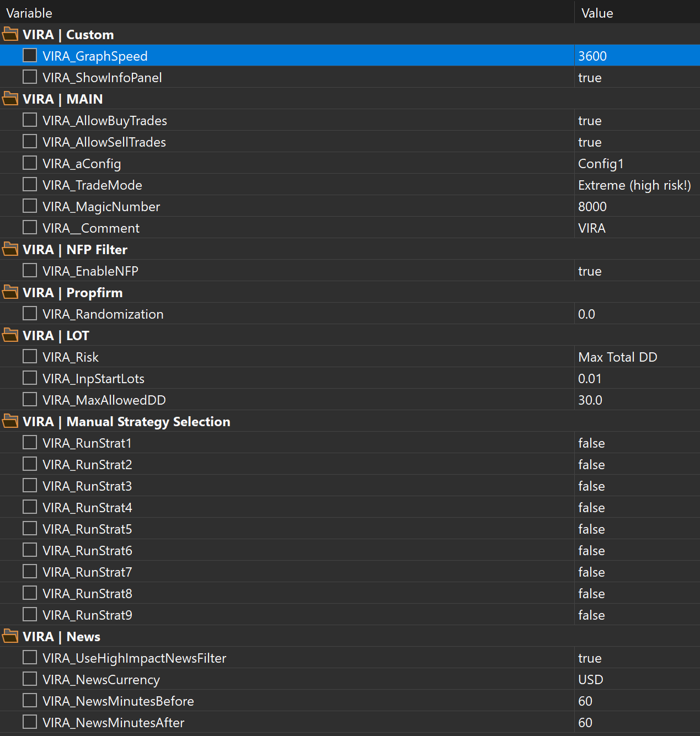This screenshot has height=736, width=700.
Task: Click the VIRA | Propfirm folder icon
Action: 10,292
